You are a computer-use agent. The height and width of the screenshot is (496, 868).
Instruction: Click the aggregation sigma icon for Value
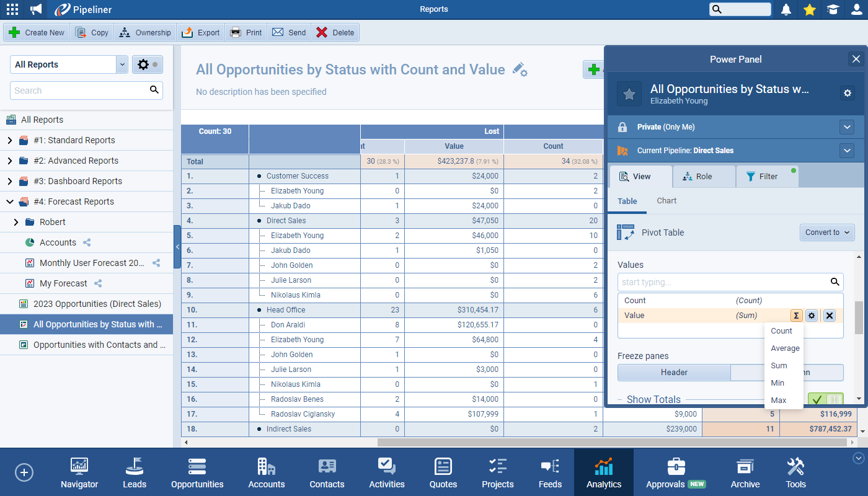click(797, 316)
